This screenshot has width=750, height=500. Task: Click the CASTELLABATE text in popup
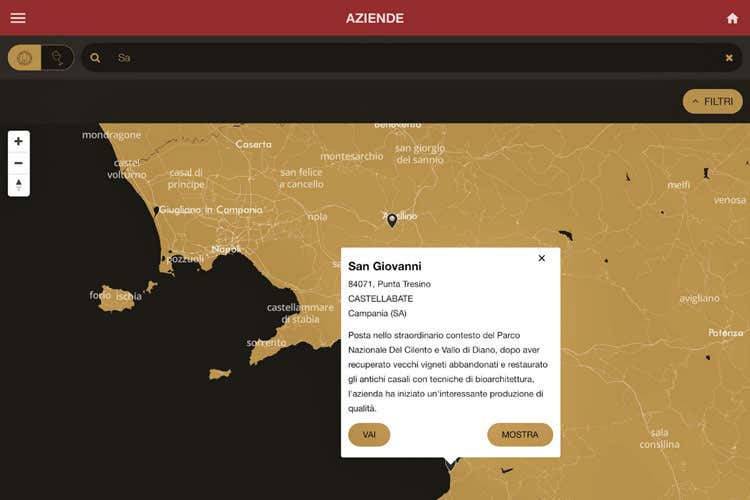[x=380, y=299]
